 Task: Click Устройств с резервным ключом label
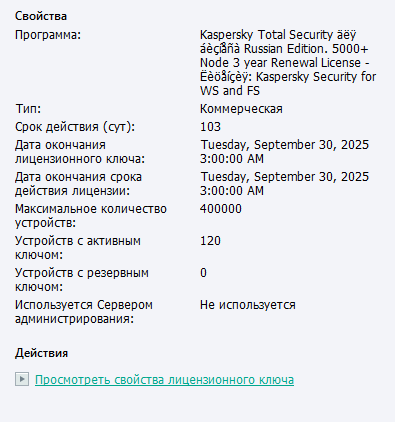[82, 280]
